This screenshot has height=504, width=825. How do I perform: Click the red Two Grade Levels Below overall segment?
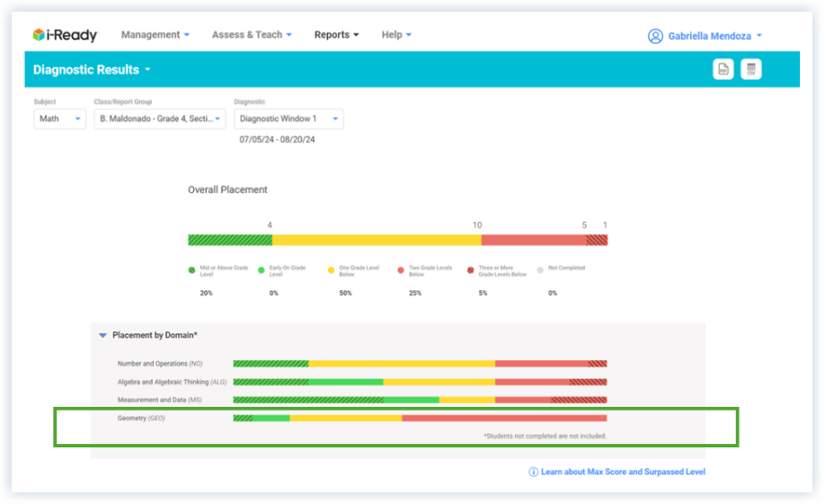click(534, 241)
